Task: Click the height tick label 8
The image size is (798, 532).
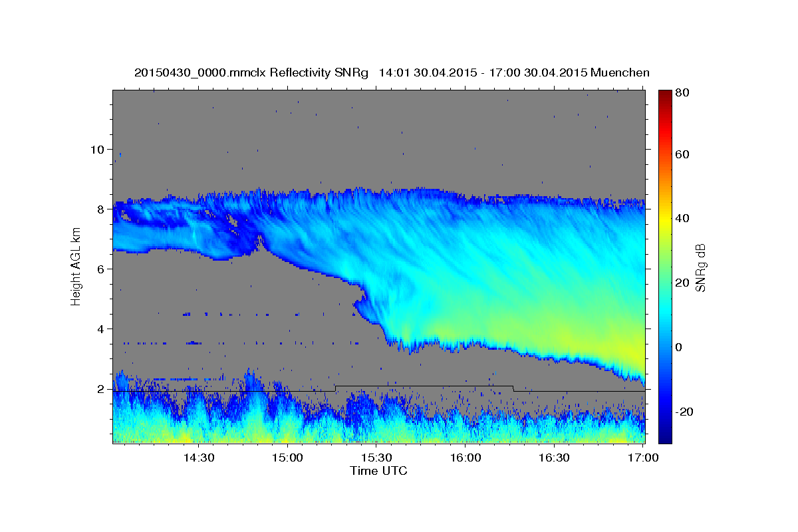Action: pos(100,209)
